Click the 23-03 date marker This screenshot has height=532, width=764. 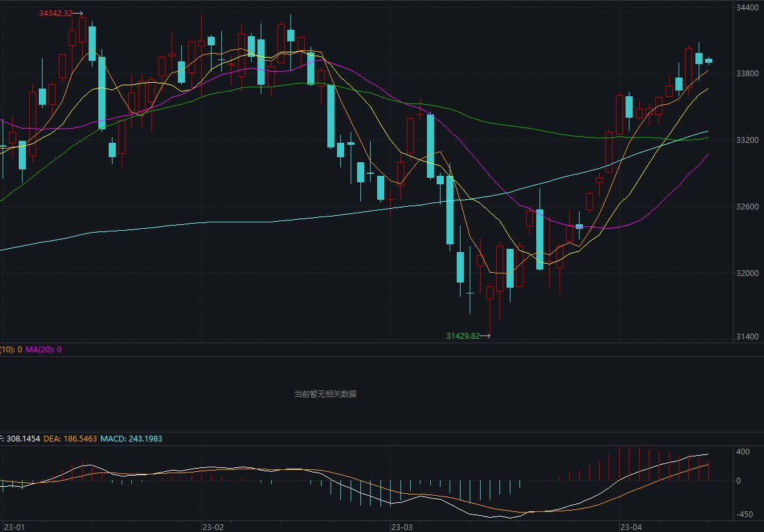pyautogui.click(x=402, y=527)
